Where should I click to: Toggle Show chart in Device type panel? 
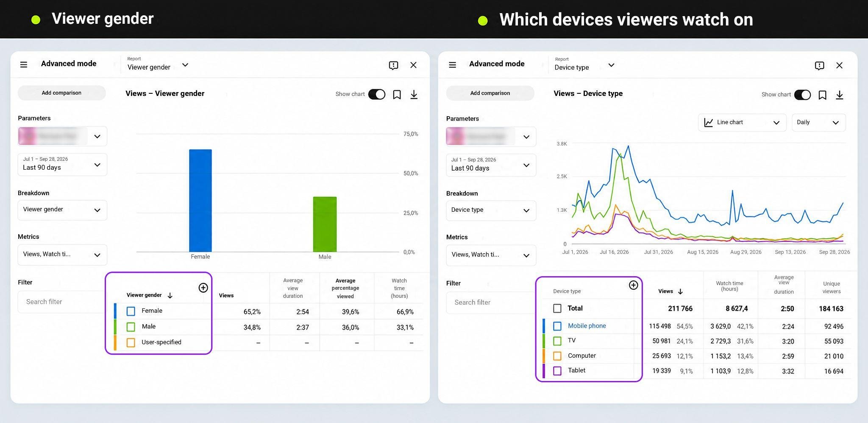[x=802, y=95]
